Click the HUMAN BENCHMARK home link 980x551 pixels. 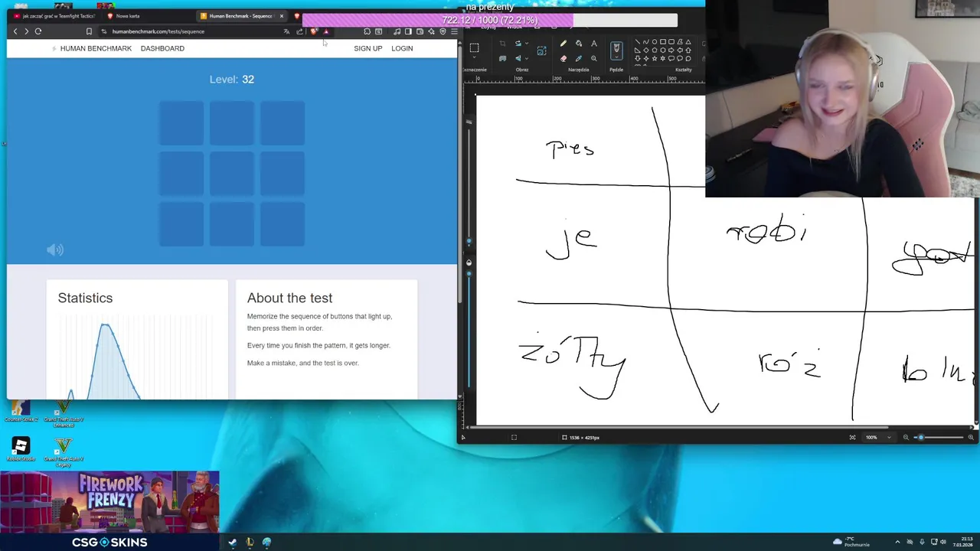(x=91, y=48)
